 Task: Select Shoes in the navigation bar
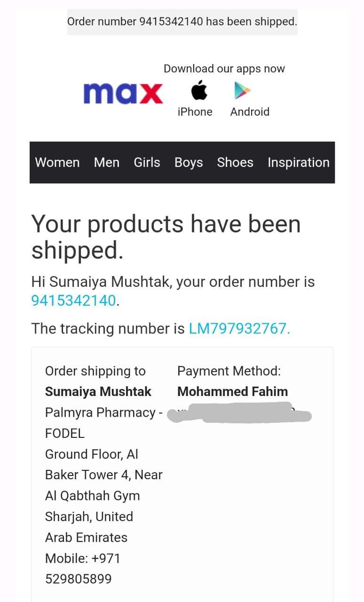[x=235, y=163]
